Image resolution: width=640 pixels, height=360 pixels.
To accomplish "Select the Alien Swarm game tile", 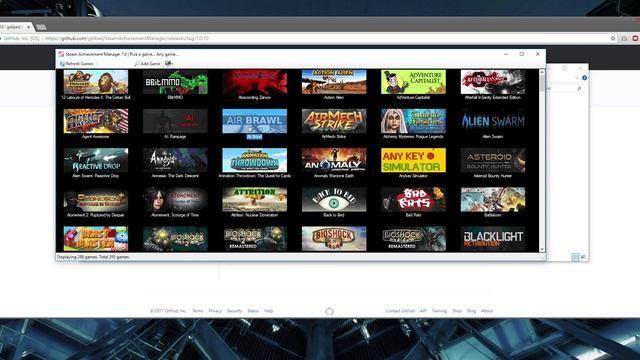I will pos(493,124).
